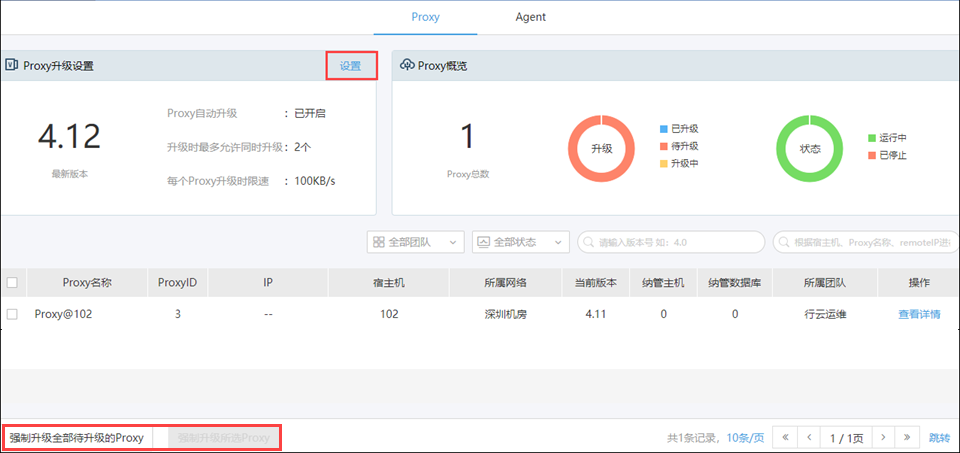The height and width of the screenshot is (453, 960).
Task: Click the cloud icon beside Proxy概览
Action: (x=406, y=66)
